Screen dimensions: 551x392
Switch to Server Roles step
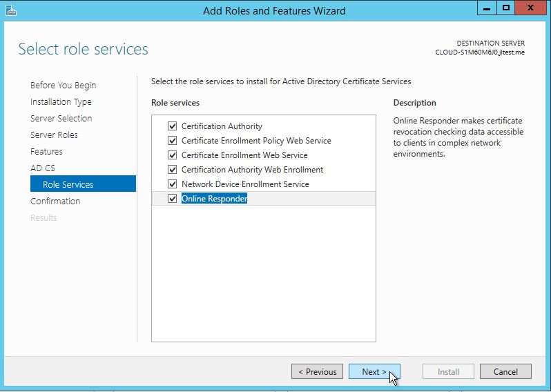point(54,135)
